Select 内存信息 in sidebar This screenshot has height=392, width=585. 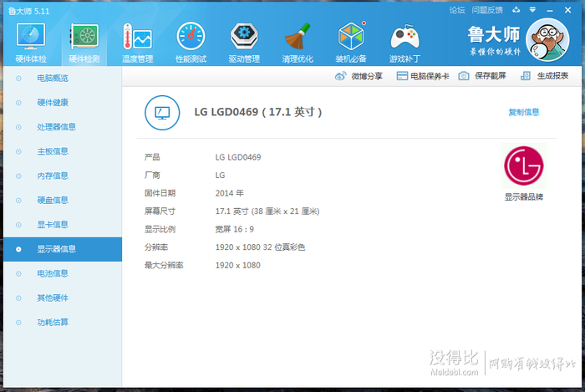coord(63,176)
